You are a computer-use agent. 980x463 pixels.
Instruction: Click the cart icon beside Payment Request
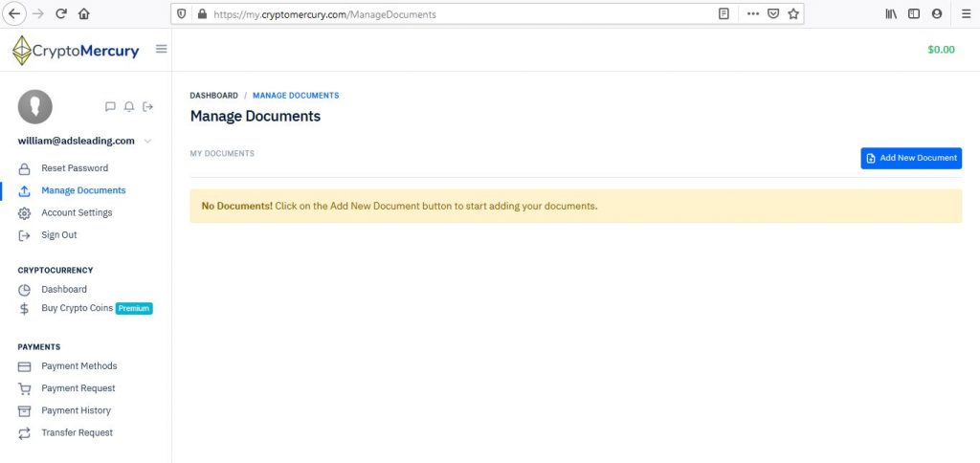(x=24, y=389)
